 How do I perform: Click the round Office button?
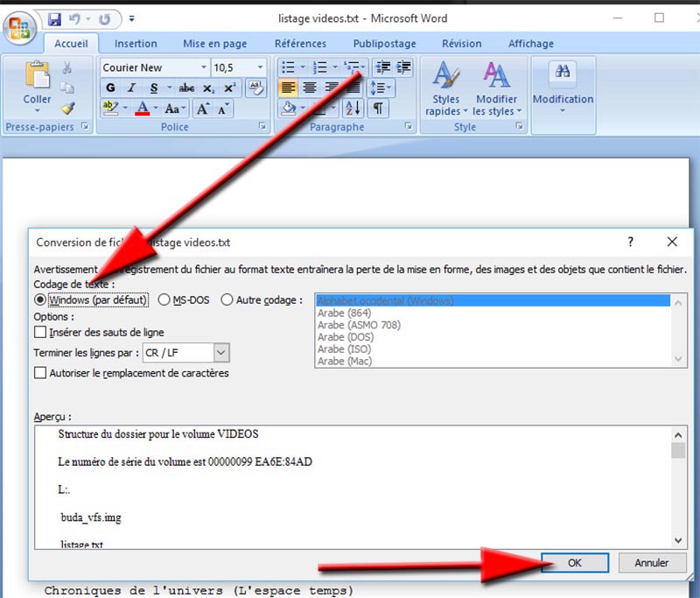pyautogui.click(x=19, y=28)
